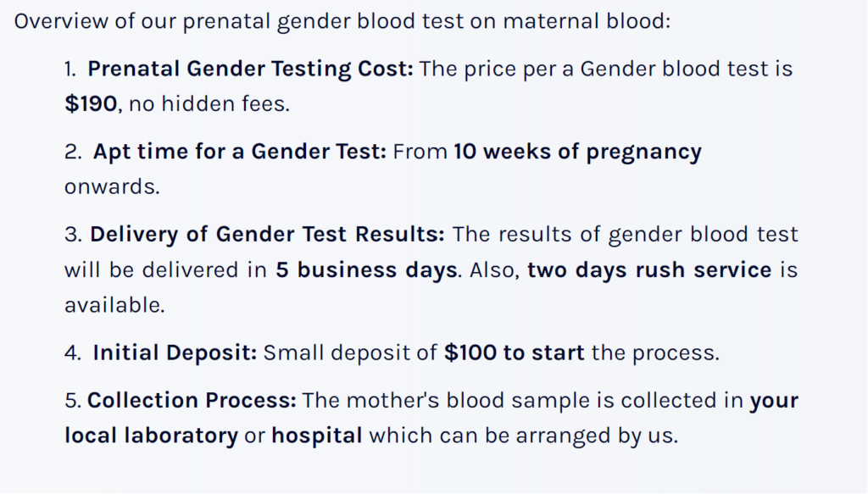Screen dimensions: 868x494
Task: Click the bold '5 business days' text
Action: [x=366, y=270]
